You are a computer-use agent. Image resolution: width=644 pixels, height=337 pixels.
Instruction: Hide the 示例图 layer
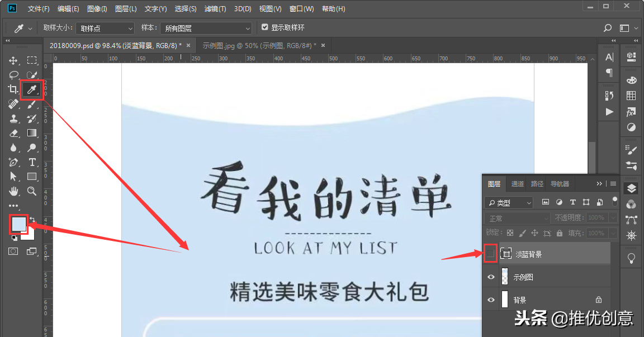point(491,277)
